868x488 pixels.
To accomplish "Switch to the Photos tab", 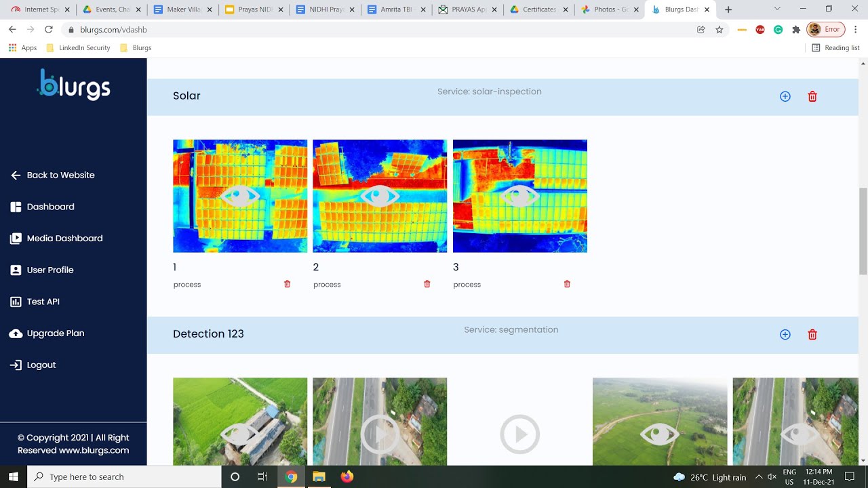I will pyautogui.click(x=610, y=9).
